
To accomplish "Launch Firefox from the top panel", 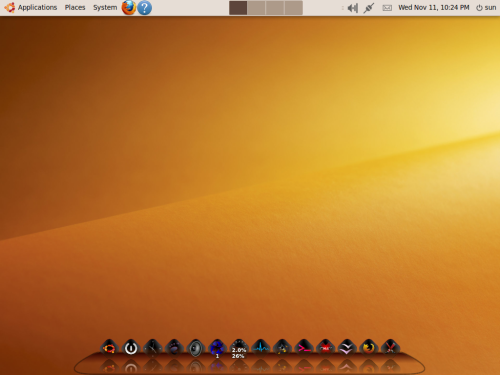I will (x=129, y=8).
